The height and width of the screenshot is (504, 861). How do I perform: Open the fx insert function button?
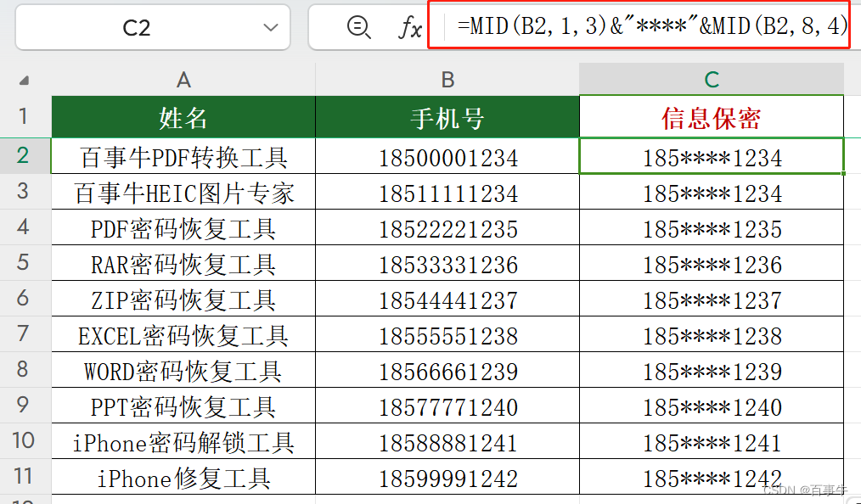[409, 27]
